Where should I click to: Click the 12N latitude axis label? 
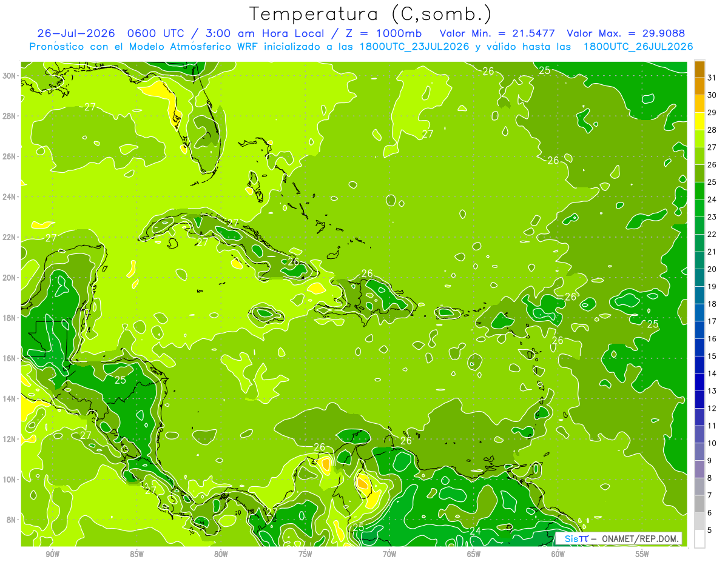(9, 439)
